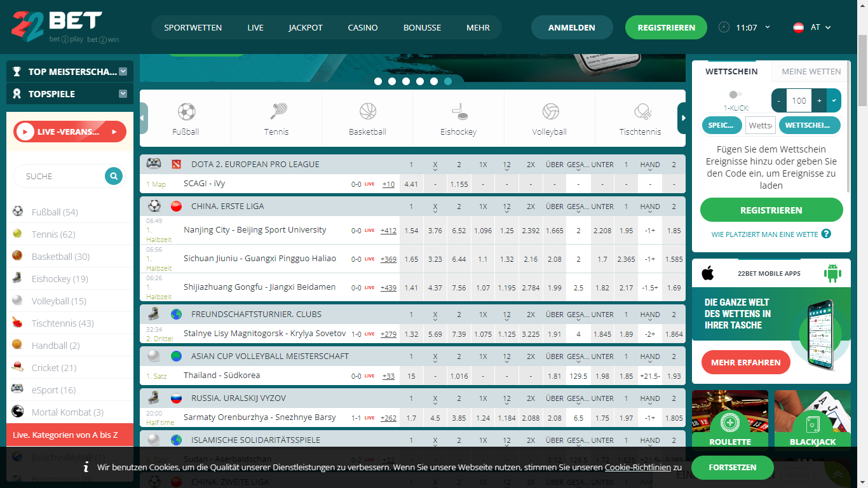Screen dimensions: 868x488
Task: Select the Tennis racket icon in carousel
Action: [x=278, y=112]
